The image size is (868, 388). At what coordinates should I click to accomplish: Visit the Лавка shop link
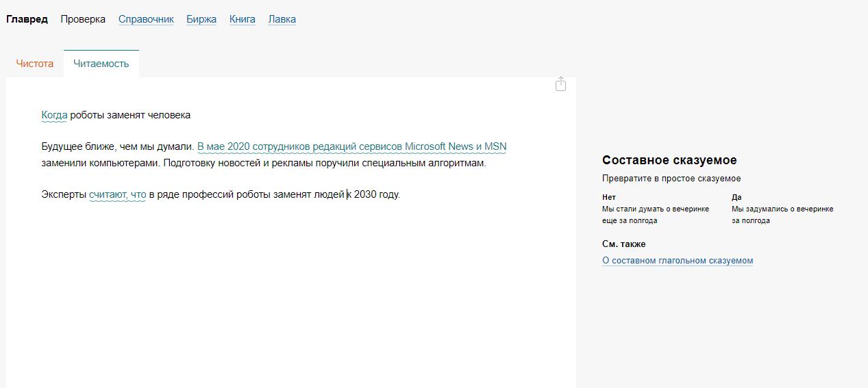pyautogui.click(x=282, y=19)
